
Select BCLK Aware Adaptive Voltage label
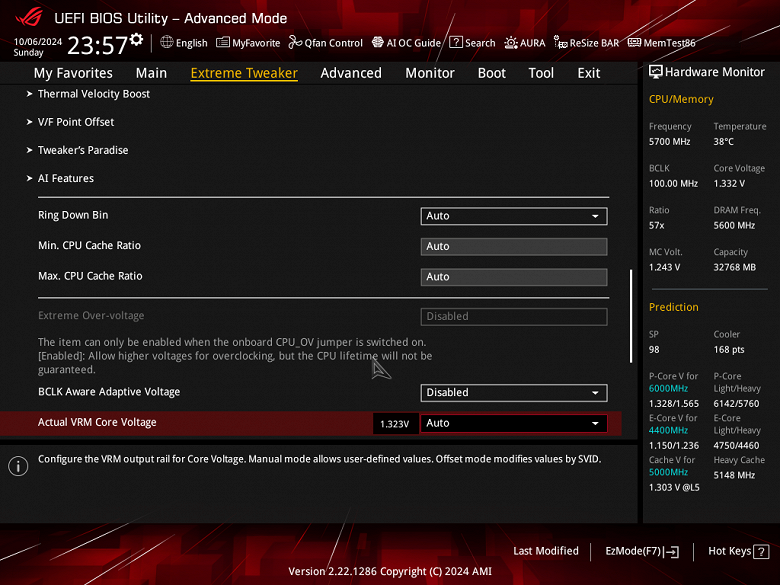(x=109, y=392)
